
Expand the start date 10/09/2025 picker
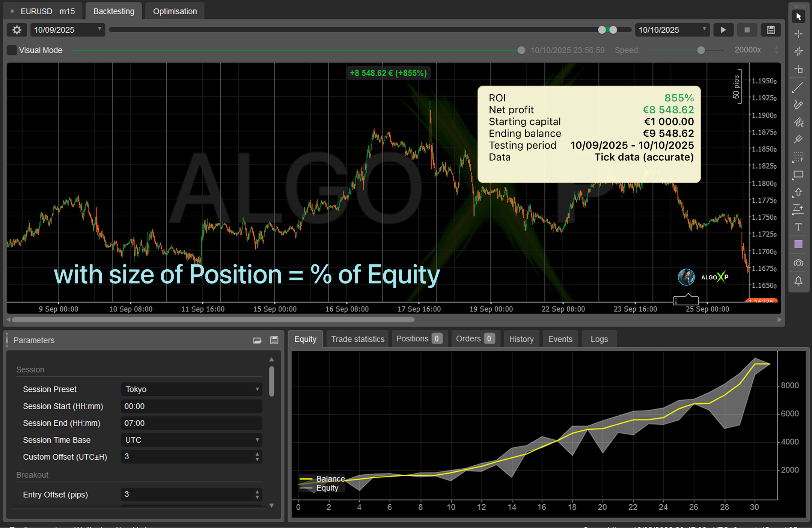tap(99, 29)
